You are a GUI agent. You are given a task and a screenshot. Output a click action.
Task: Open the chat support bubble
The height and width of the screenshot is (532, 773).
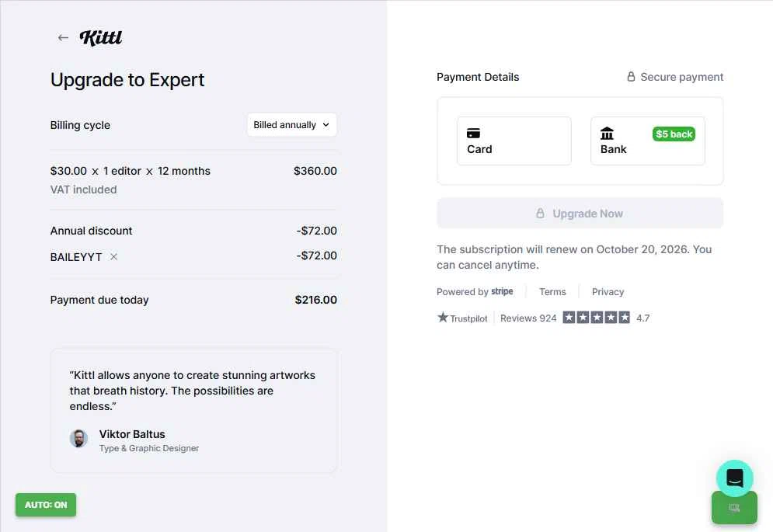tap(734, 478)
